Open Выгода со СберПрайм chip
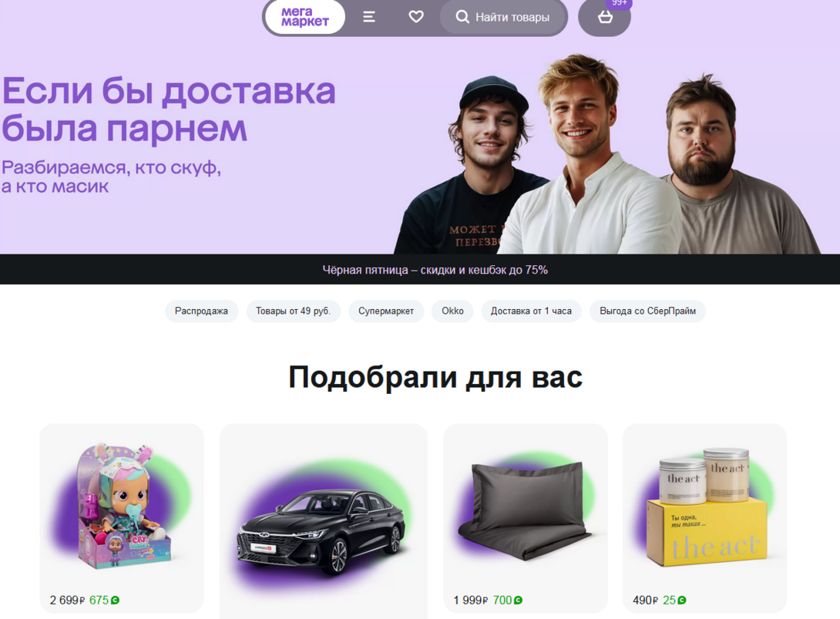This screenshot has height=619, width=840. tap(647, 311)
